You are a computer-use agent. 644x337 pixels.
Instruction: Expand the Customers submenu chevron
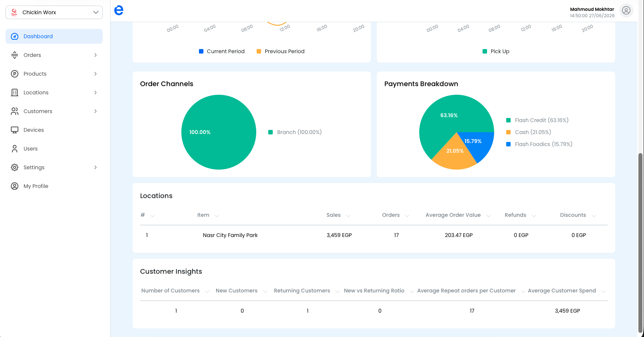tap(96, 111)
